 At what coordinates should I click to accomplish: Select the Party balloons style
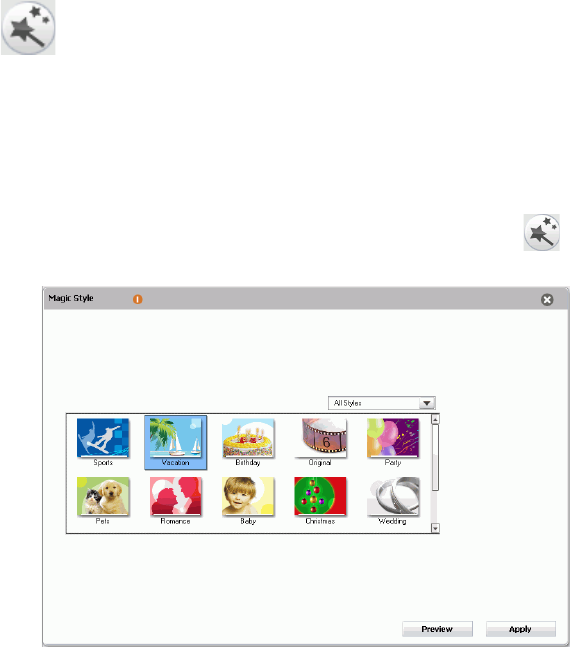click(393, 442)
